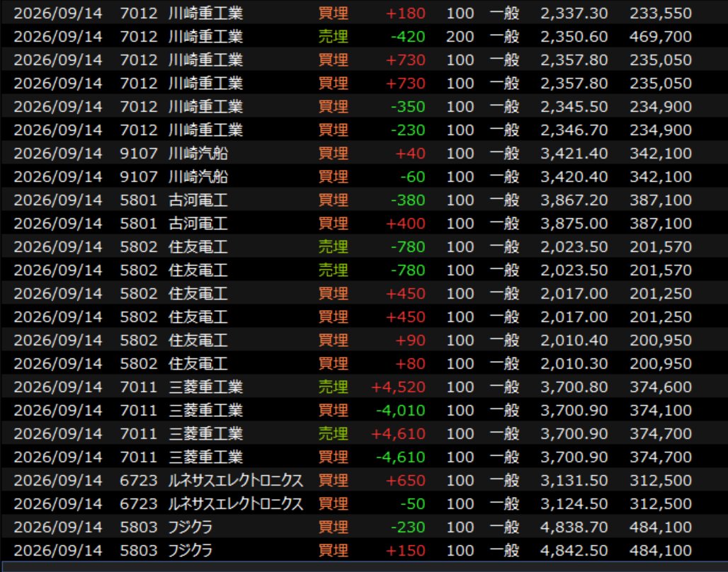
Task: Select 川崎汽船 in the +40 row
Action: (x=198, y=153)
